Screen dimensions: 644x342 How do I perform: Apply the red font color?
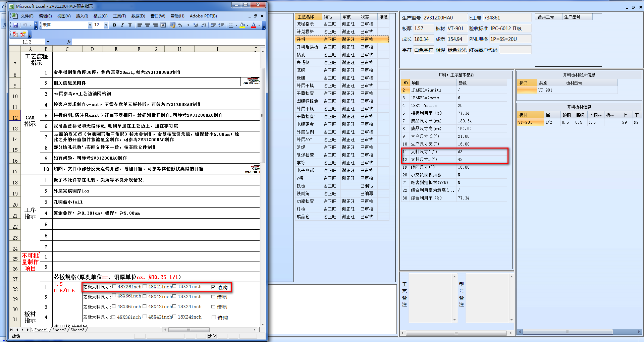254,25
